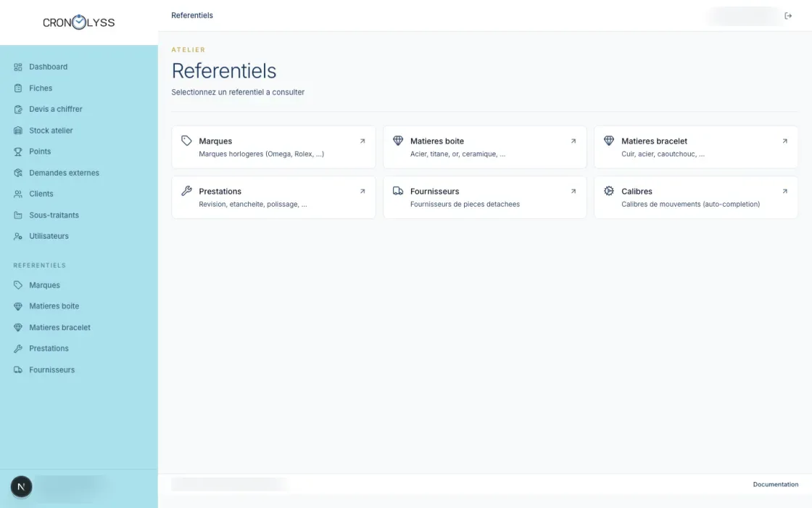812x508 pixels.
Task: Click the Devis a chiffrer icon
Action: (18, 110)
